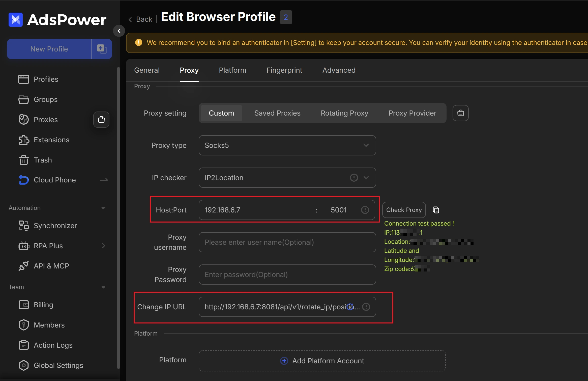588x381 pixels.
Task: Click info icon in IP checker field
Action: pos(354,178)
